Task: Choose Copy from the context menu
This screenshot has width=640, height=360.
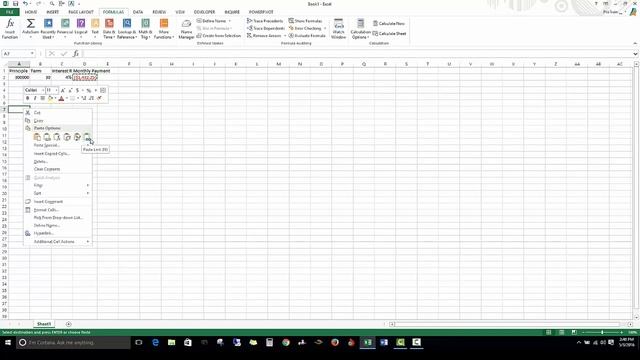Action: click(x=58, y=121)
